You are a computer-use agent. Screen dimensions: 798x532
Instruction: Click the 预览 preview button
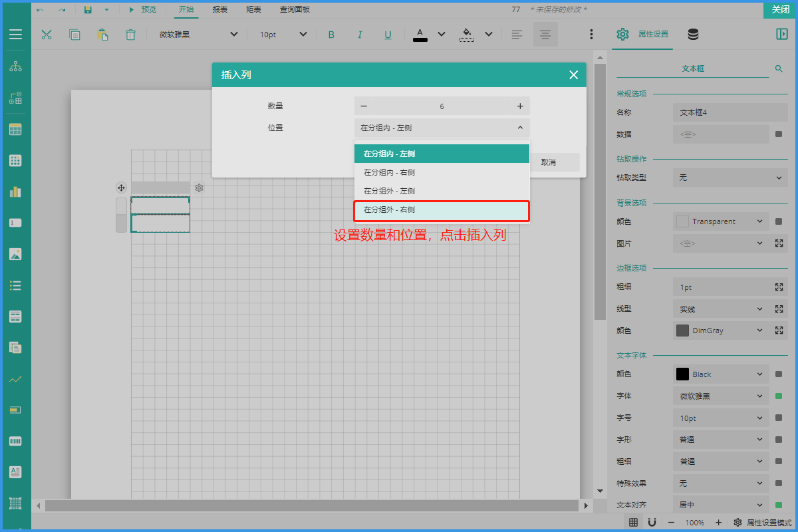point(142,9)
